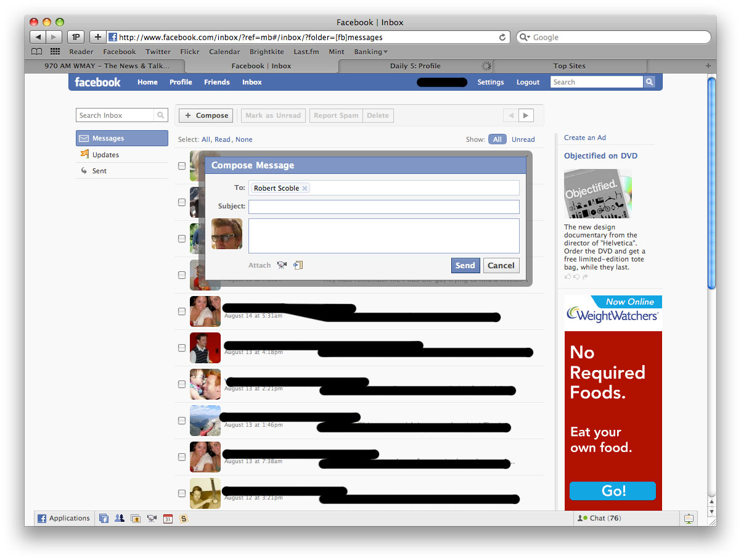
Task: Tick the checkbox for the August 13 7:38am message
Action: pos(182,457)
